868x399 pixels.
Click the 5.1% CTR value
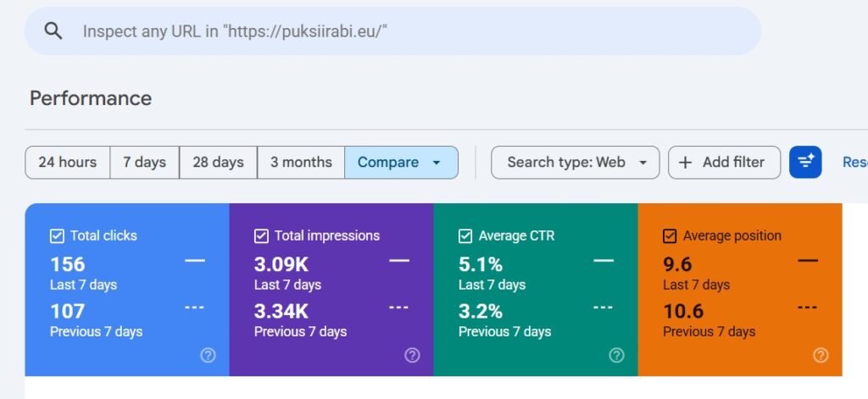(x=481, y=264)
